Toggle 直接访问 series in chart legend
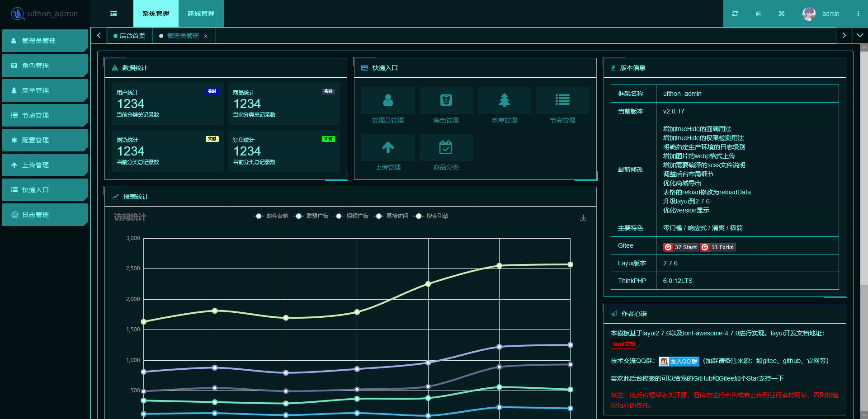Viewport: 868px width, 419px height. 391,216
